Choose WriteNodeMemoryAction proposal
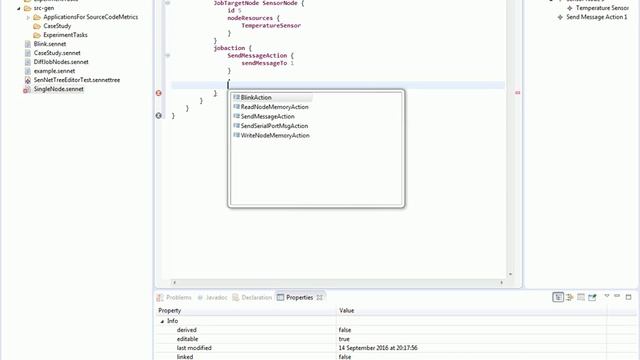The image size is (640, 360). (x=275, y=135)
